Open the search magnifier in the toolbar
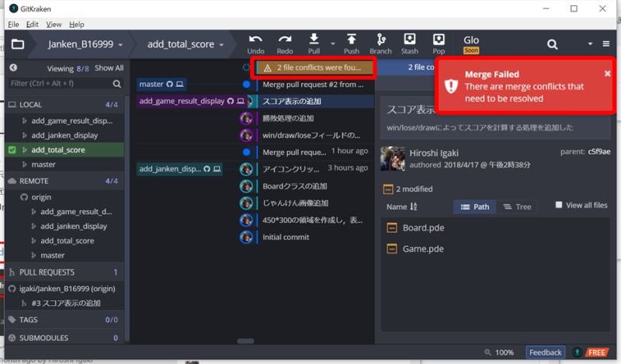Viewport: 621px width, 364px height. [x=552, y=44]
